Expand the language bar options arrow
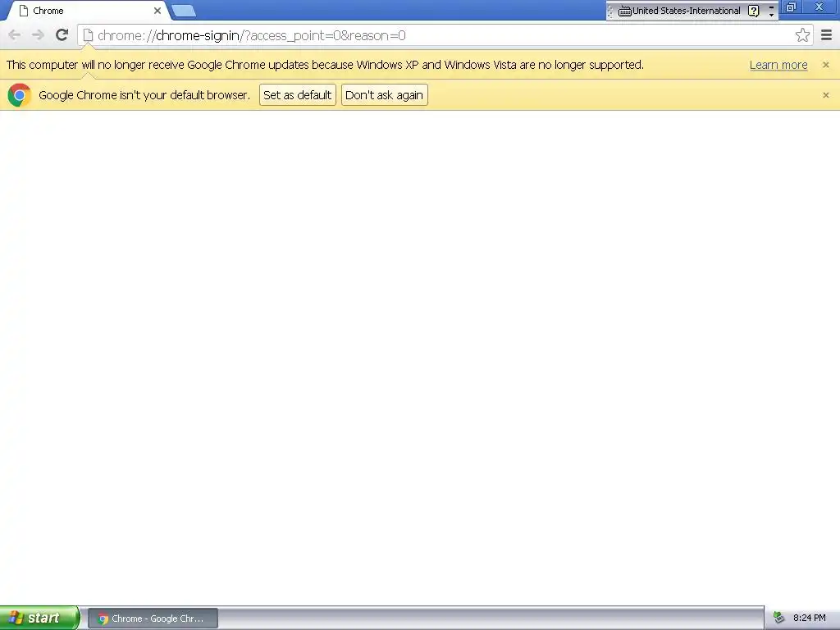This screenshot has height=630, width=840. (771, 14)
